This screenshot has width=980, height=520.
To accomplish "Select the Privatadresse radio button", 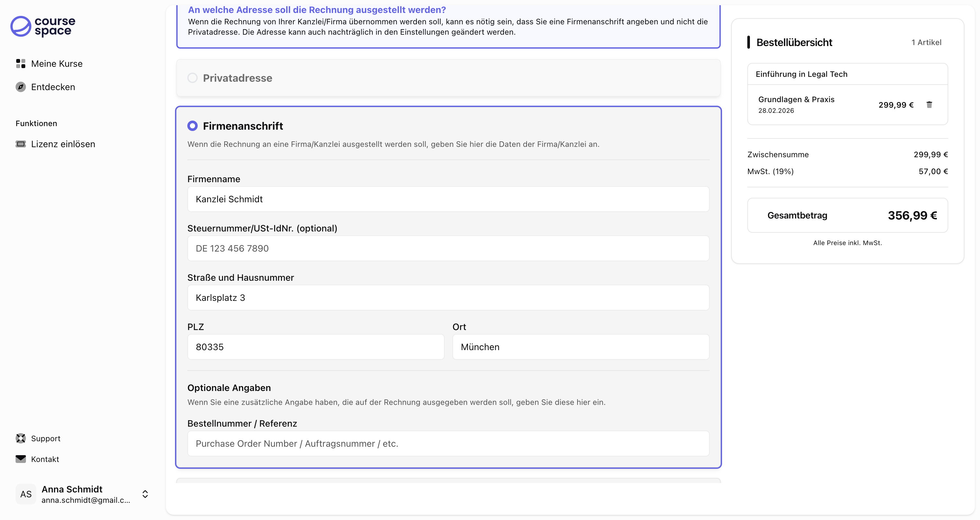I will pos(192,78).
